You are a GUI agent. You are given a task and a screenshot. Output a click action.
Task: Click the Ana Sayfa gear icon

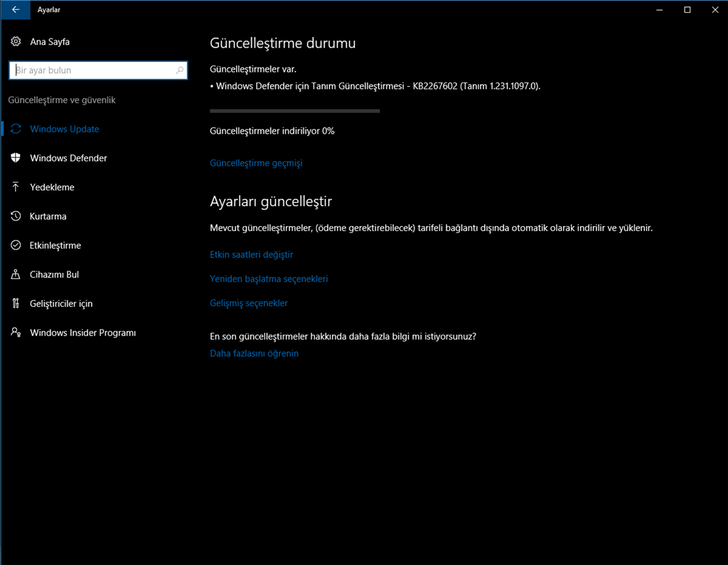click(16, 41)
